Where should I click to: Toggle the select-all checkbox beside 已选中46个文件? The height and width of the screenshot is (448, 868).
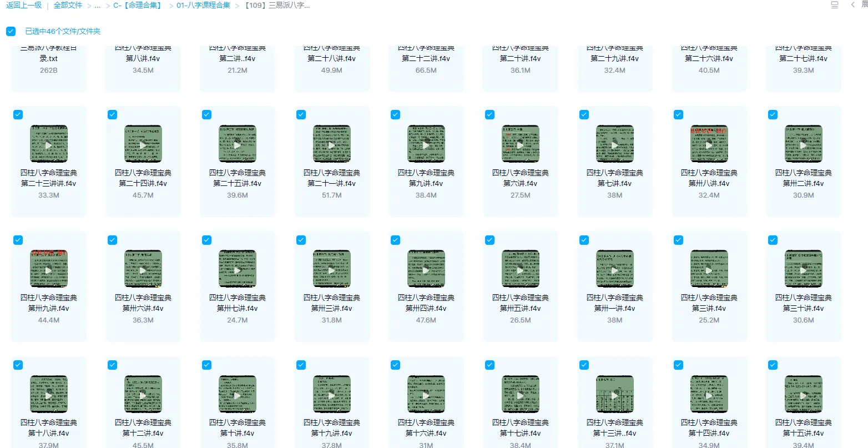pyautogui.click(x=11, y=31)
